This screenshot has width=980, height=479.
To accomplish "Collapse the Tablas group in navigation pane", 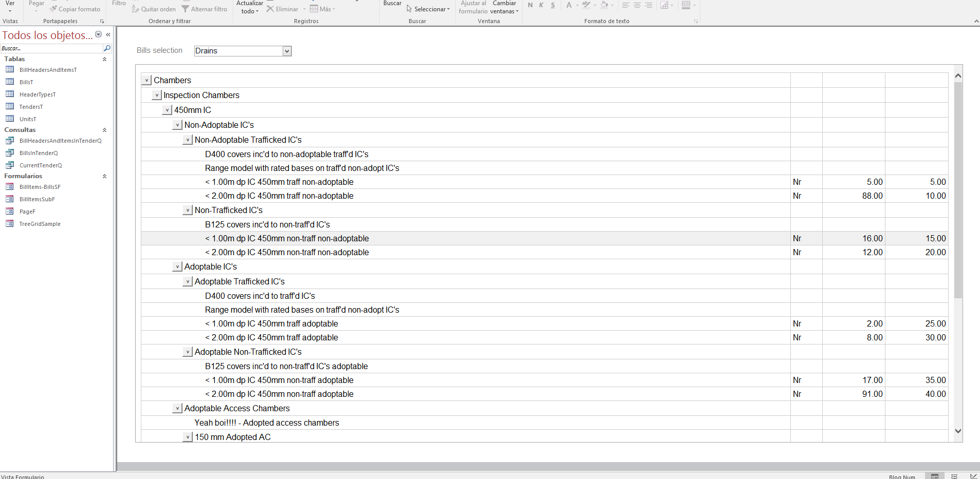I will tap(104, 59).
